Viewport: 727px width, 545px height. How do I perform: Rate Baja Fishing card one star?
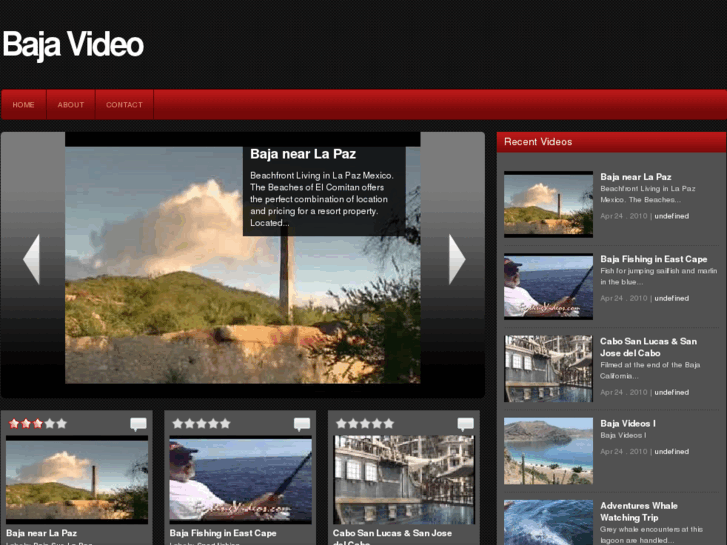[x=178, y=423]
